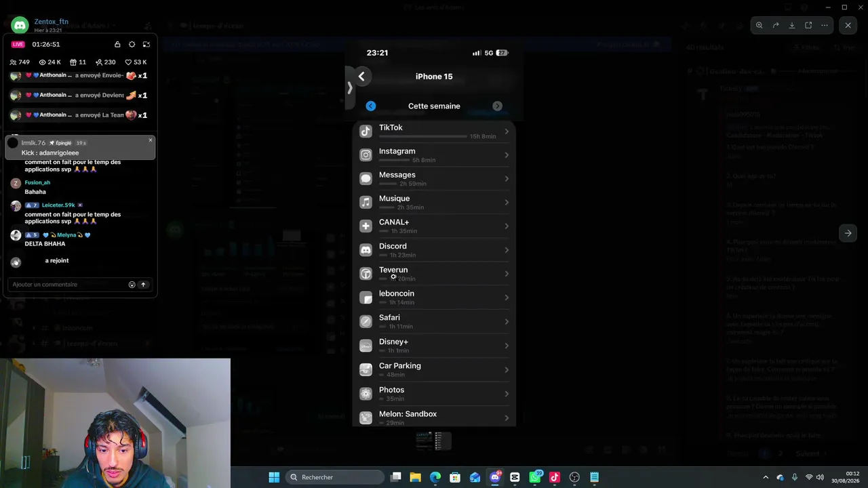Screen dimensions: 868x488
Task: Tap the Safari app icon
Action: click(x=366, y=321)
